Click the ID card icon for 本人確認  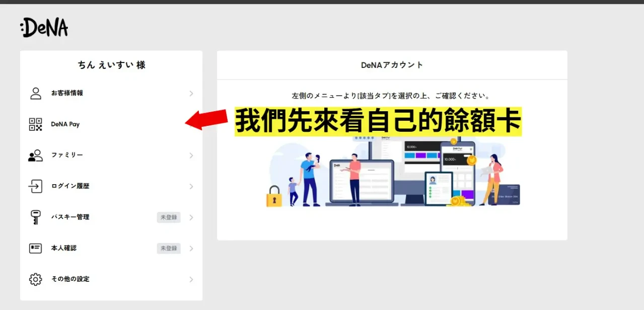35,248
